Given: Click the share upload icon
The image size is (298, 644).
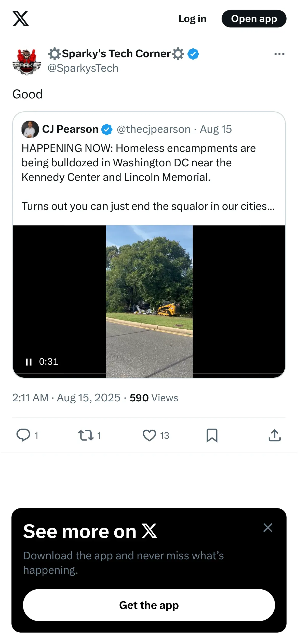Looking at the screenshot, I should [x=275, y=435].
